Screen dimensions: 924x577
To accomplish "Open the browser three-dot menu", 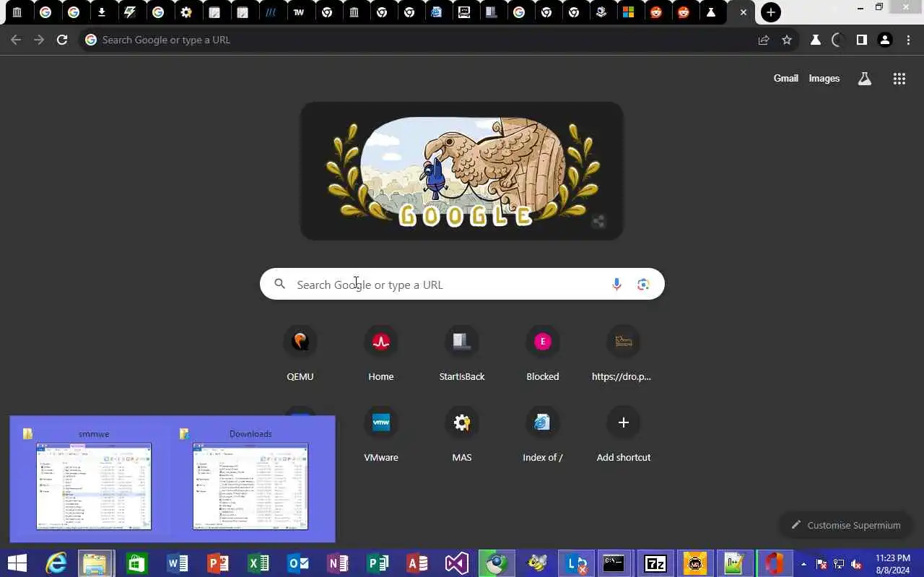I will [x=908, y=40].
